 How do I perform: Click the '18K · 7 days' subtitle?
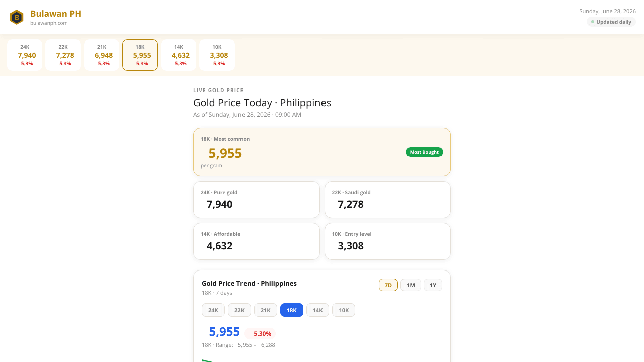click(x=217, y=293)
